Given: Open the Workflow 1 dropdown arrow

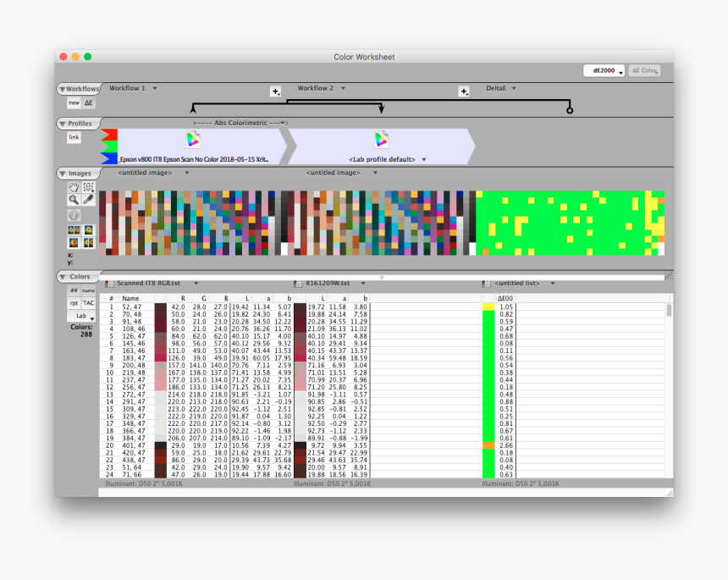Looking at the screenshot, I should point(155,88).
